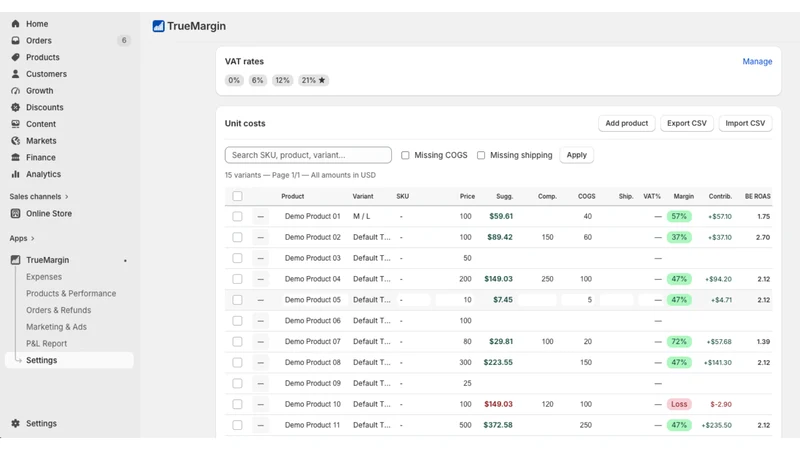Select the 6% VAT rate chip

coord(258,80)
